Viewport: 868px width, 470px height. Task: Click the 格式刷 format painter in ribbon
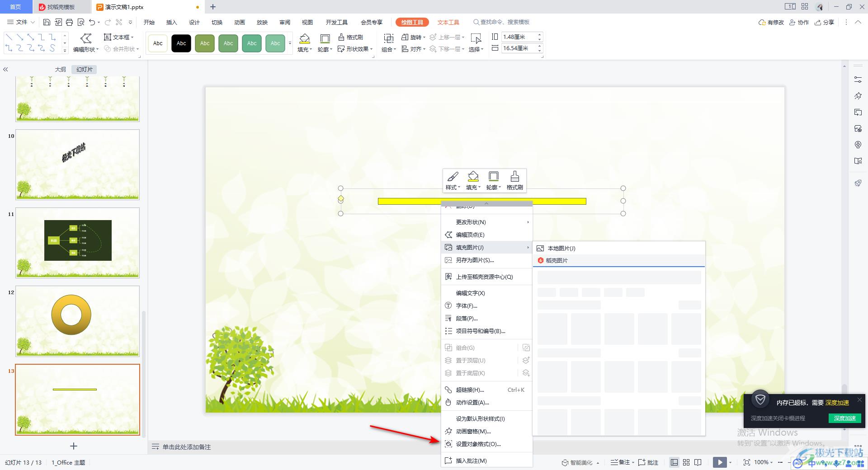point(350,37)
